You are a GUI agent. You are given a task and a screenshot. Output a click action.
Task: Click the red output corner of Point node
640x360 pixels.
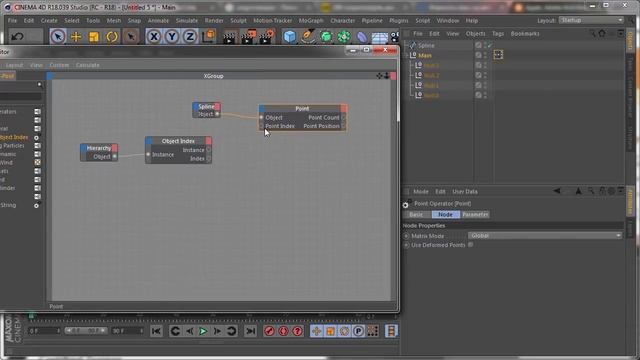pos(344,109)
